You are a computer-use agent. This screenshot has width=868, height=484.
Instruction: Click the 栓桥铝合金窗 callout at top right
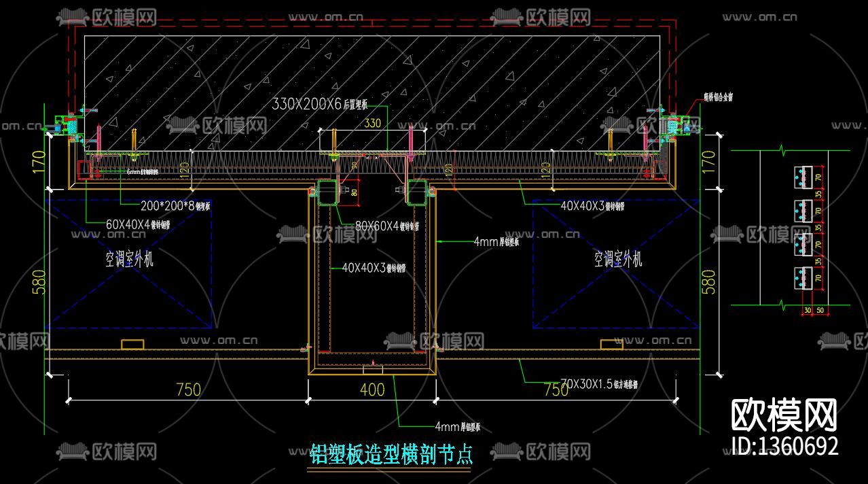tap(717, 95)
